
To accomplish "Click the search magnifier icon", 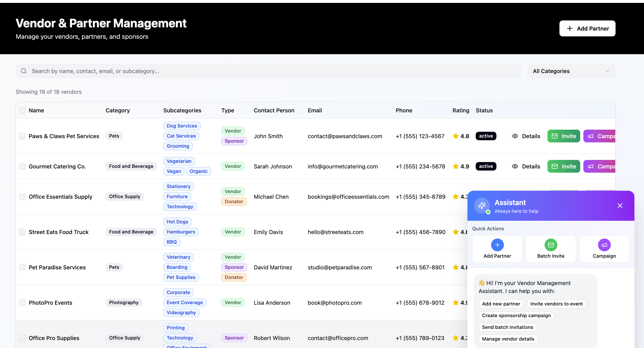I will (x=24, y=71).
